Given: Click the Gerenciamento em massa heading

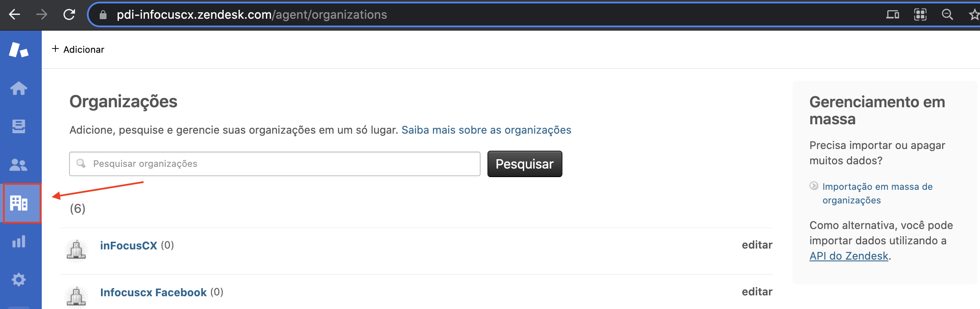Looking at the screenshot, I should 877,110.
